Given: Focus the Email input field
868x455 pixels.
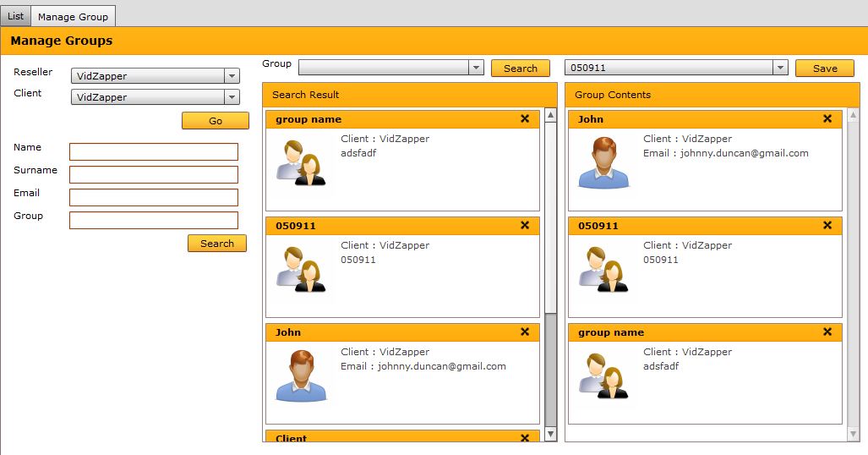Looking at the screenshot, I should [x=154, y=197].
